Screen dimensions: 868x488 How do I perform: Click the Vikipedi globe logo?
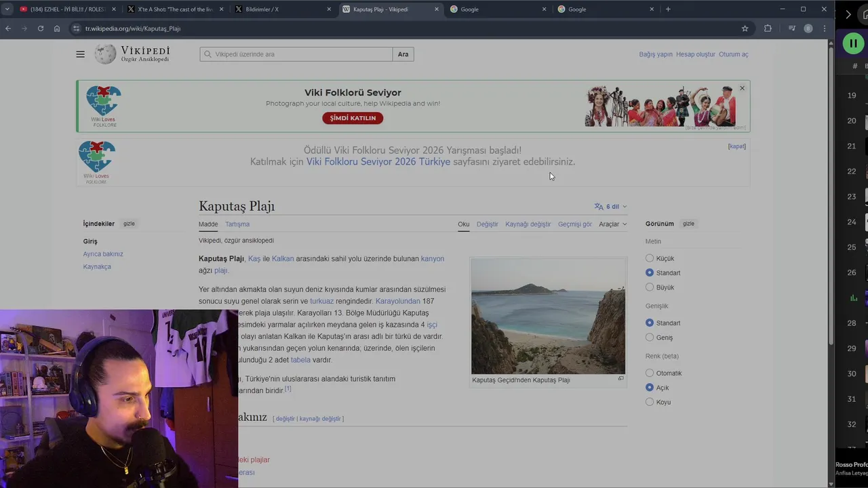tap(105, 54)
